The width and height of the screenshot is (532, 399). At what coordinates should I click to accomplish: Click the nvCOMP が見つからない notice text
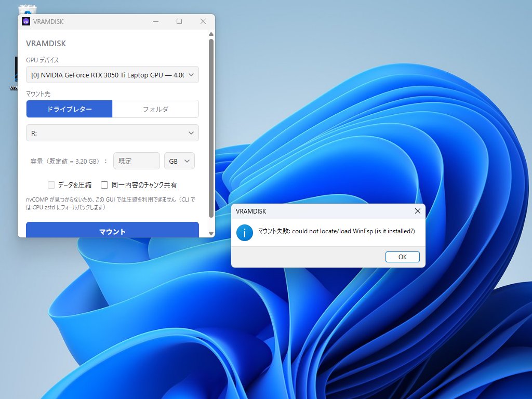[x=111, y=203]
